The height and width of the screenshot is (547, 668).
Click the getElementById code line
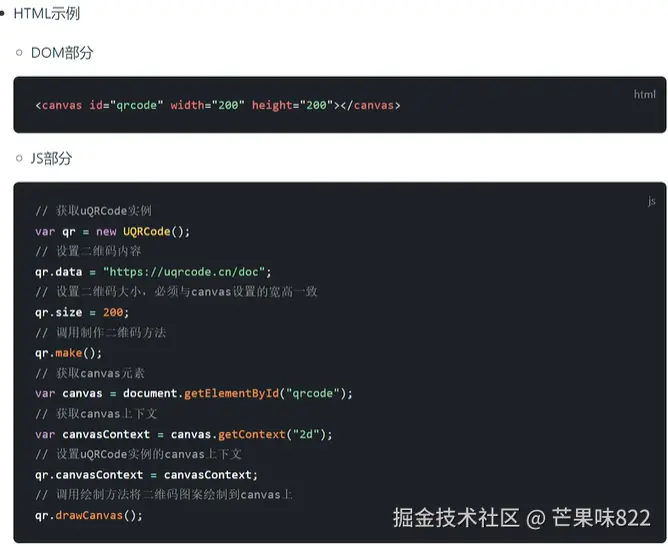point(194,393)
